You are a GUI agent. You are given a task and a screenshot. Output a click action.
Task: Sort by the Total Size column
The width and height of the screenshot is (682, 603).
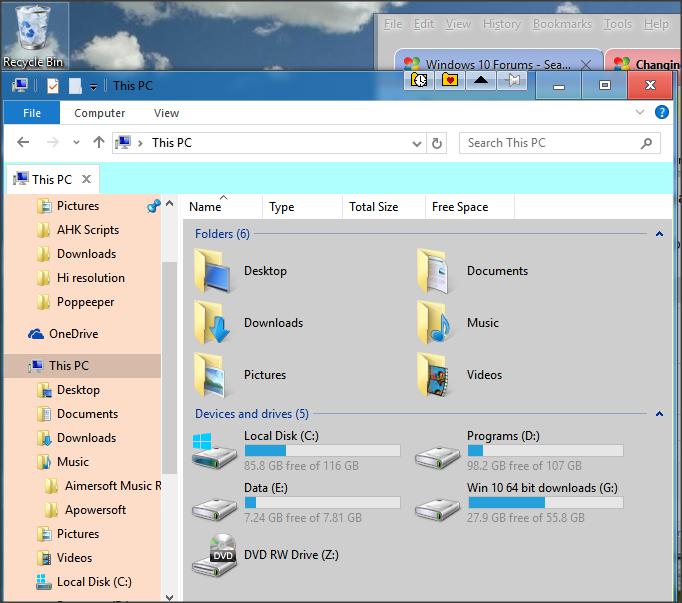384,207
